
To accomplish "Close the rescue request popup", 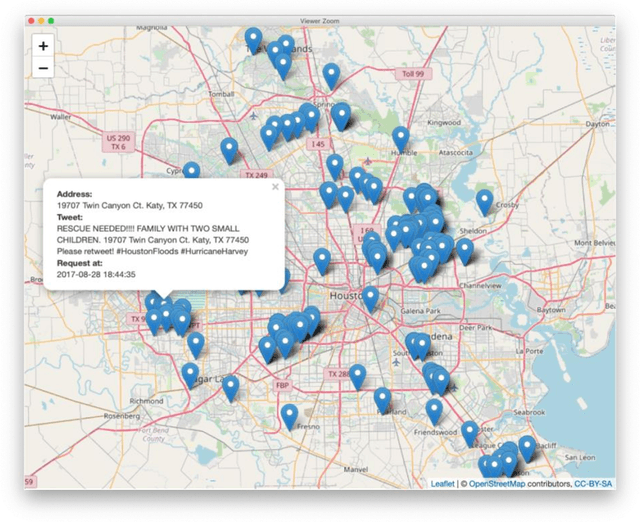I will [275, 186].
